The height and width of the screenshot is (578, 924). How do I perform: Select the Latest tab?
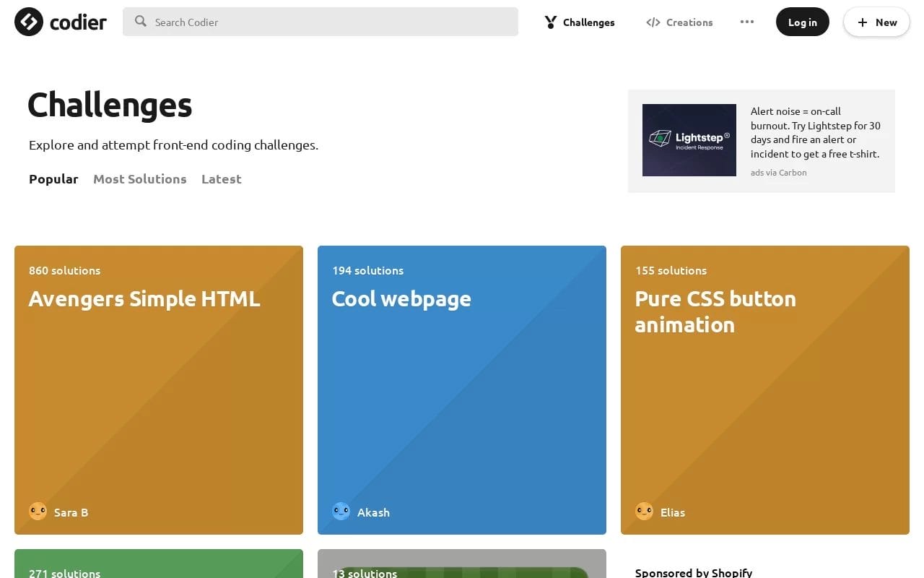click(221, 179)
